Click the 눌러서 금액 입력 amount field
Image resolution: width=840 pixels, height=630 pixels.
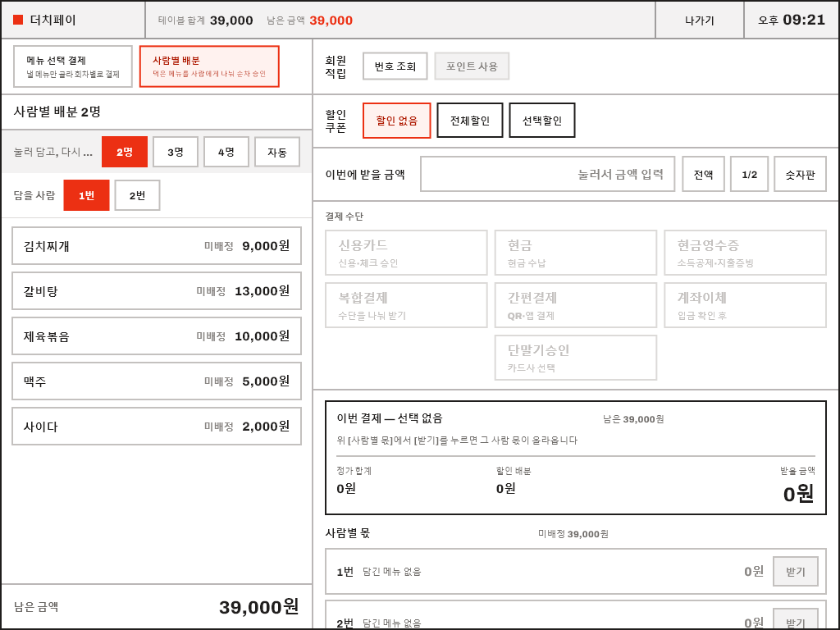(547, 174)
